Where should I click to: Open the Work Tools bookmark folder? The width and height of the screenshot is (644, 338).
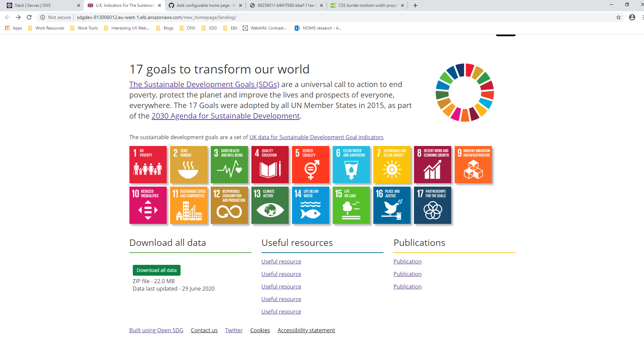[x=84, y=28]
